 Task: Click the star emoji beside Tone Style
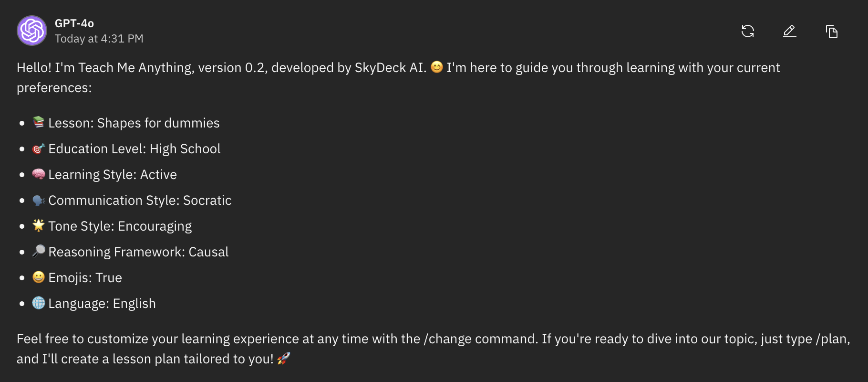(x=39, y=225)
